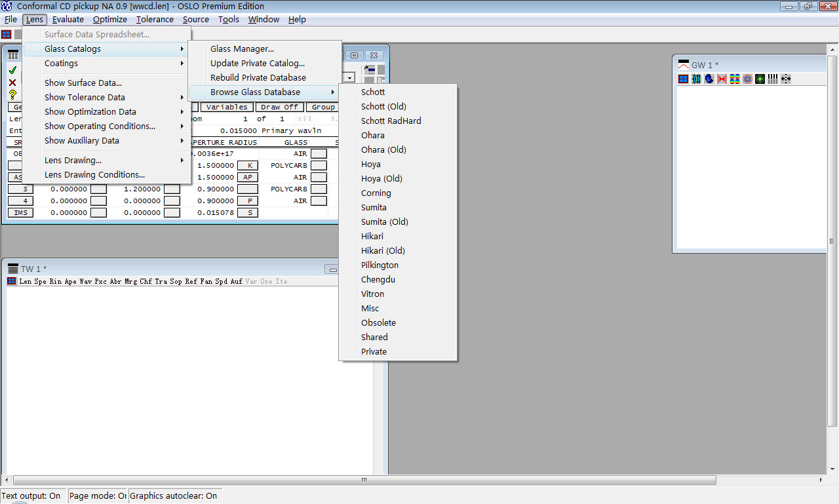Click the OSLO application icon in title bar
The image size is (839, 504).
7,6
